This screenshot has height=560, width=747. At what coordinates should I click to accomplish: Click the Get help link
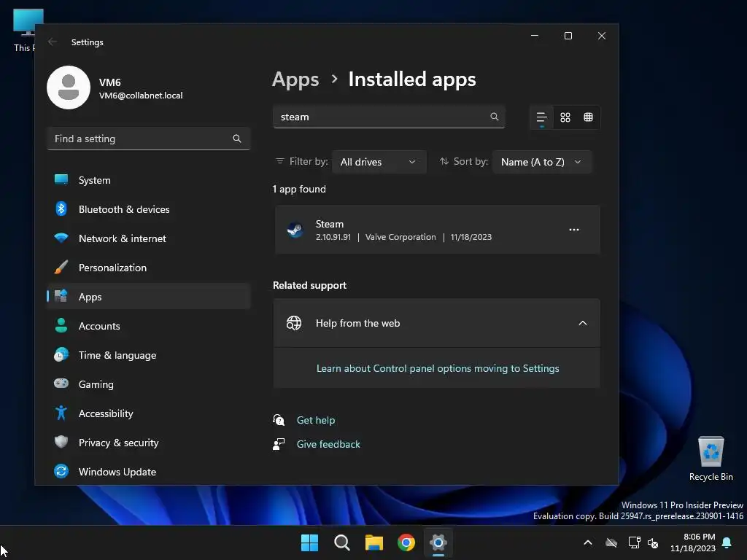[315, 420]
